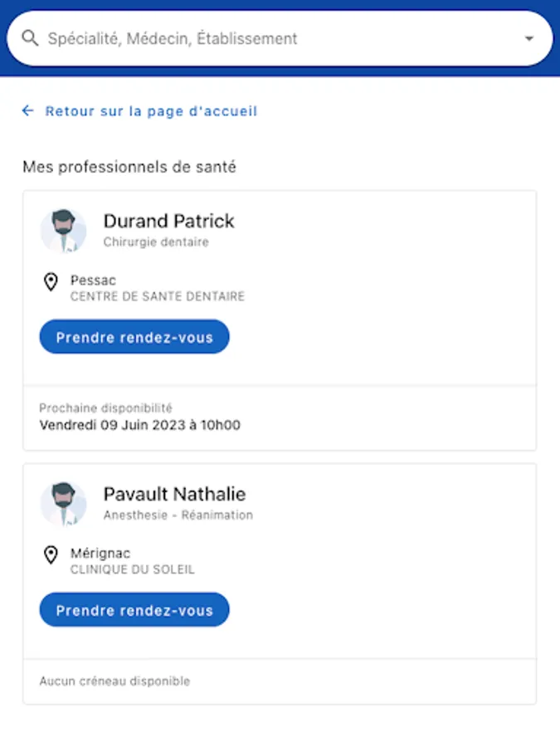Click the location pin next to Pessac

click(x=51, y=281)
